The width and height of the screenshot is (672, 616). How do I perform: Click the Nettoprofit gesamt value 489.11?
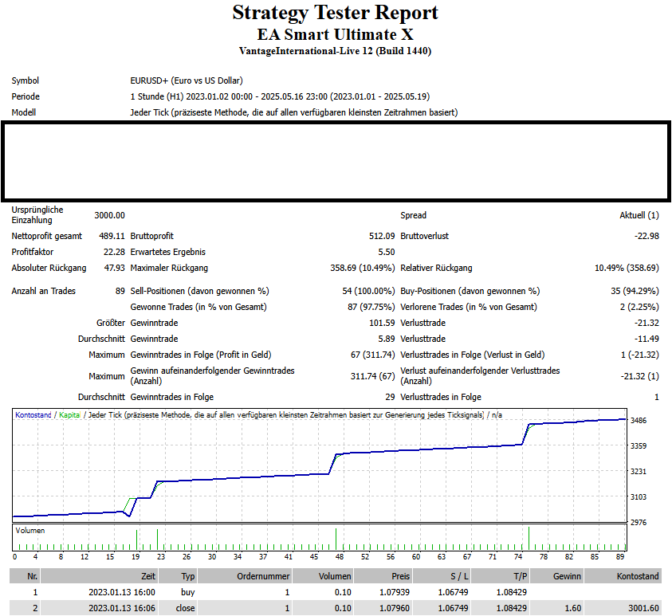click(x=112, y=236)
